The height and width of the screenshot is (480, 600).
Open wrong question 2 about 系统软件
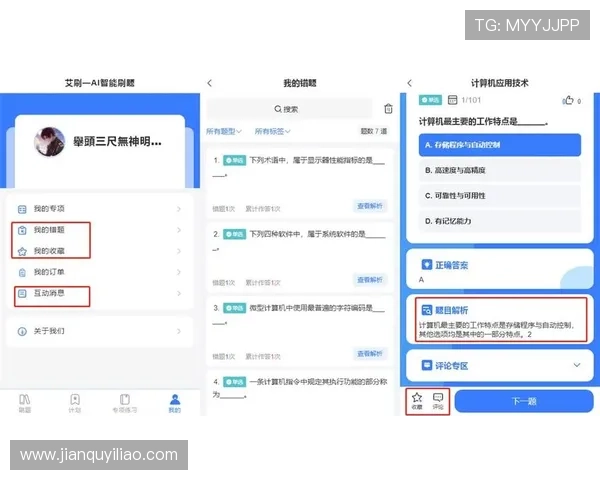tap(300, 258)
